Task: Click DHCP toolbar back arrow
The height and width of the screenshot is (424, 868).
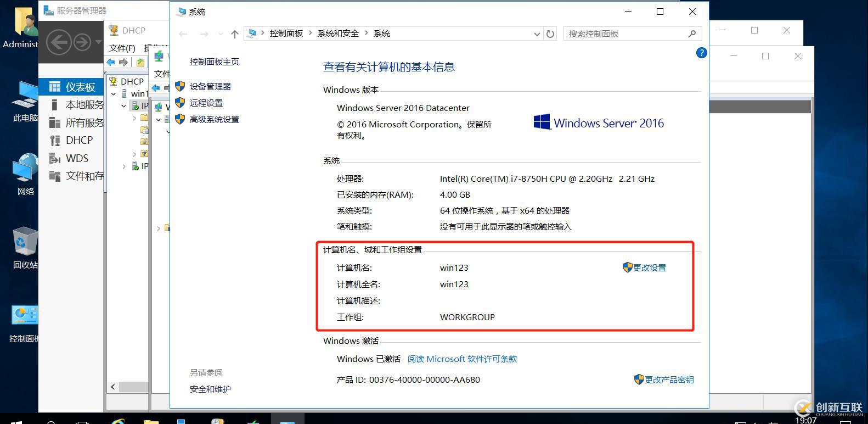Action: click(111, 63)
